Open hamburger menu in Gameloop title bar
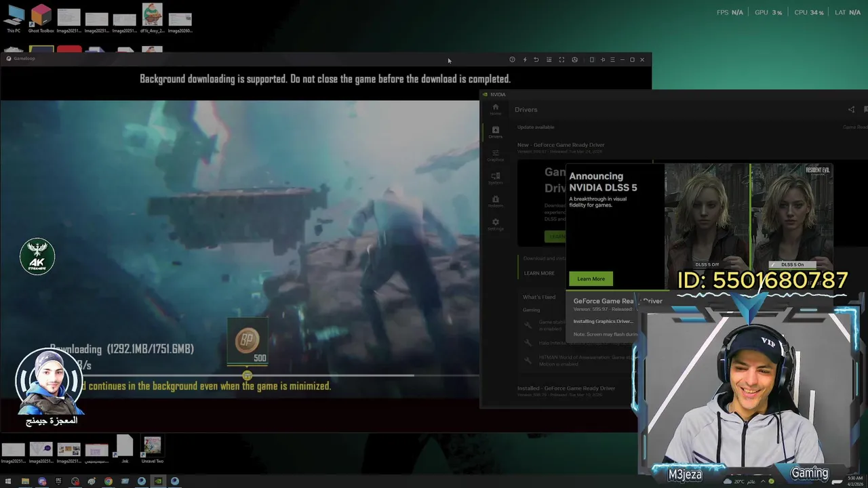868x488 pixels. [x=612, y=60]
